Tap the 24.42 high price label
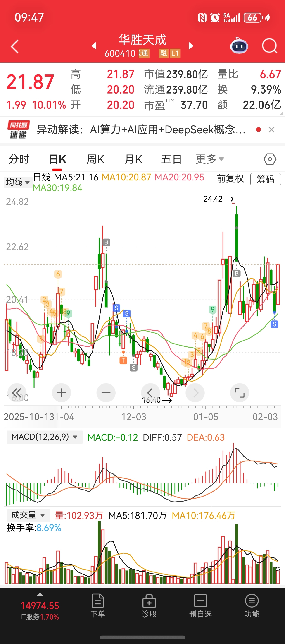 213,199
